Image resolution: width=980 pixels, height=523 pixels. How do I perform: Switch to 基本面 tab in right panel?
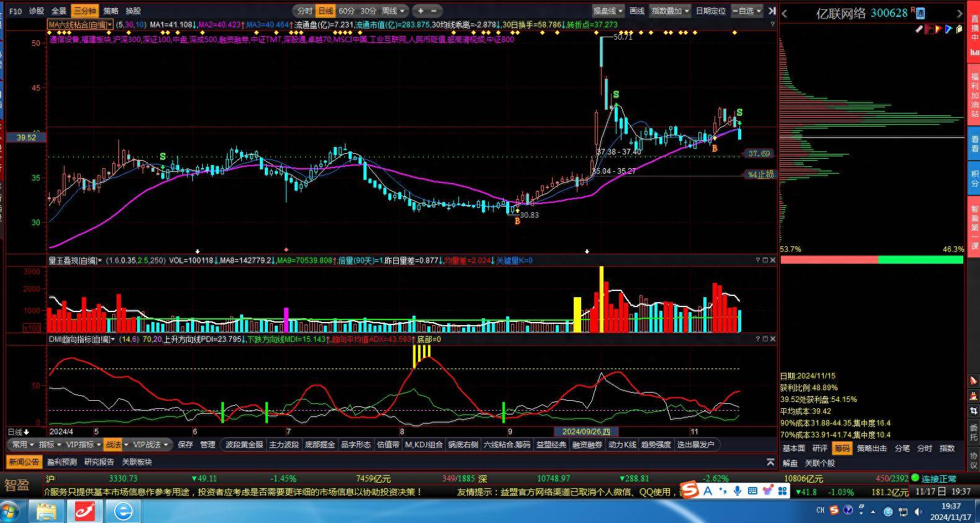[794, 448]
